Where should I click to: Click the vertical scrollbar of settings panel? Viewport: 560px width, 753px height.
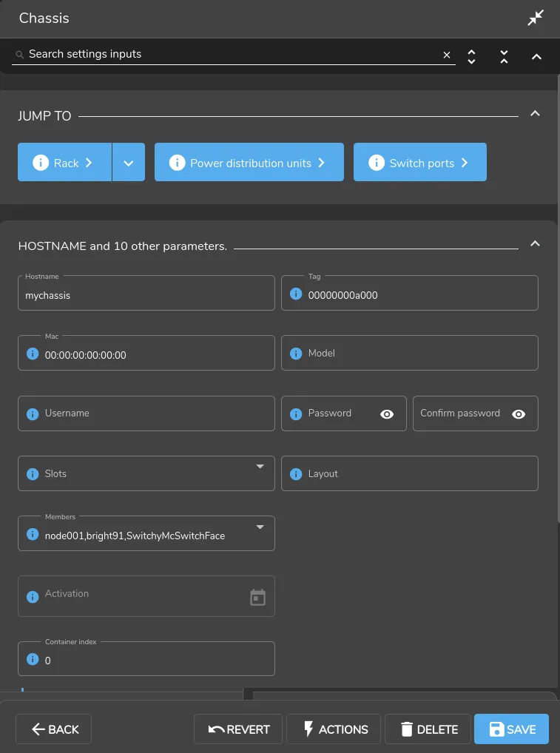tap(558, 298)
